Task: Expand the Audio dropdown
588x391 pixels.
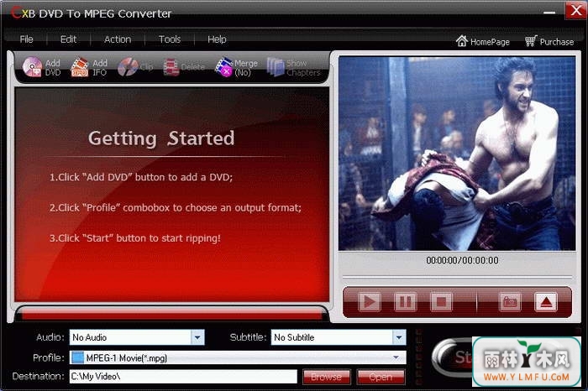Action: (197, 337)
